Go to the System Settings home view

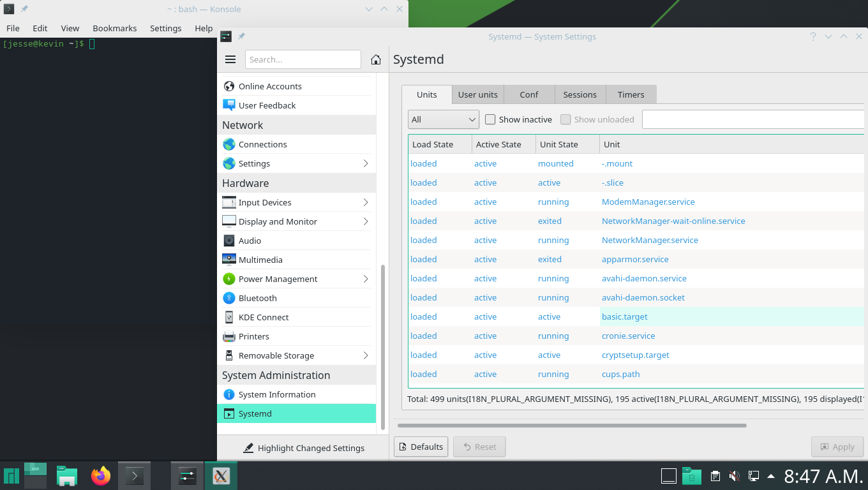pyautogui.click(x=376, y=59)
